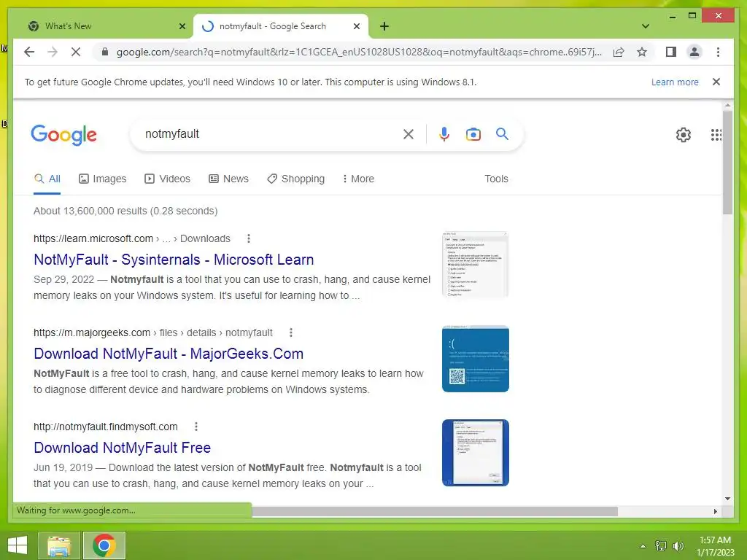
Task: Click the scroll down arrow
Action: (727, 499)
